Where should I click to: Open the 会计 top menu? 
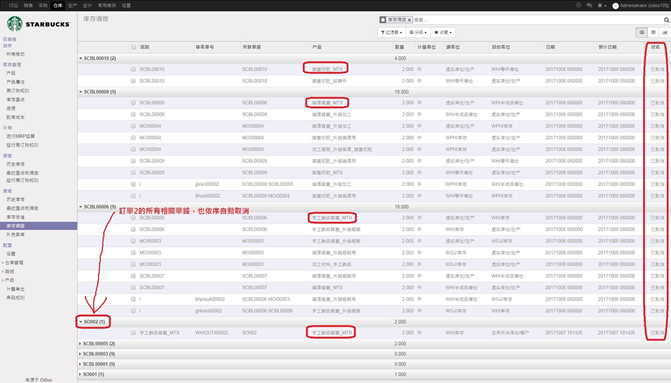coord(87,6)
